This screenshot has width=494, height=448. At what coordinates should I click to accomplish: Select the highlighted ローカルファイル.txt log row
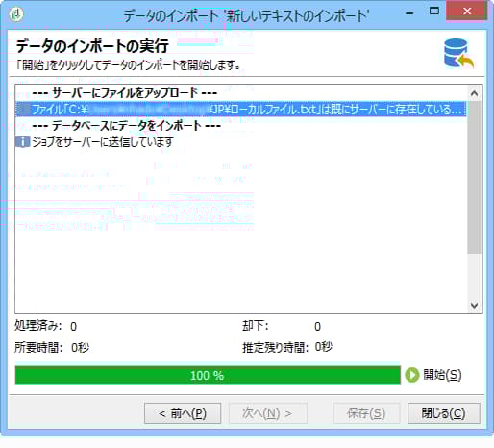[241, 110]
